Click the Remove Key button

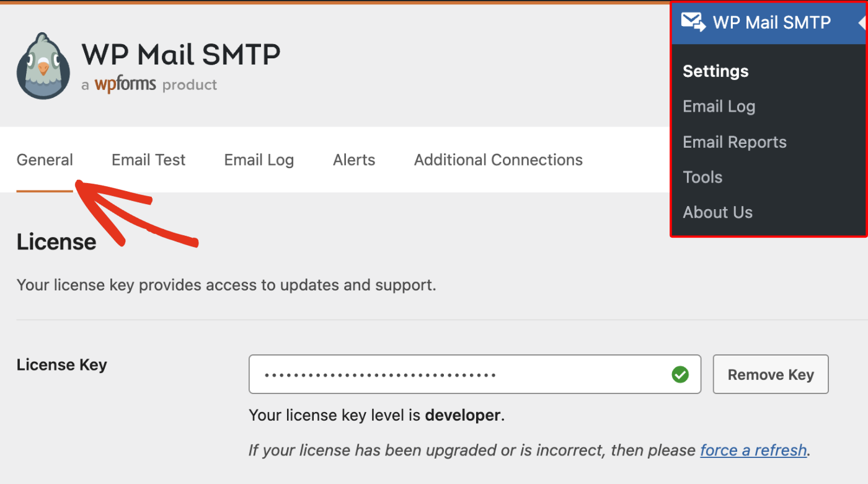pos(771,374)
